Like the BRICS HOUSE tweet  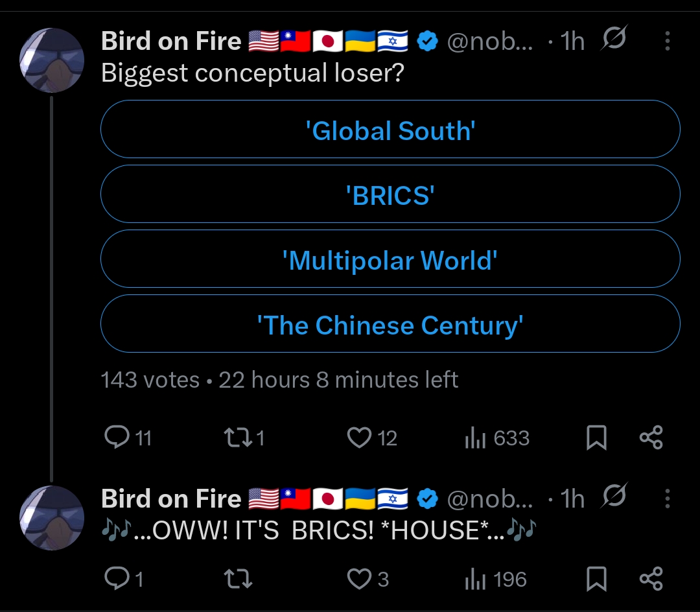[359, 579]
